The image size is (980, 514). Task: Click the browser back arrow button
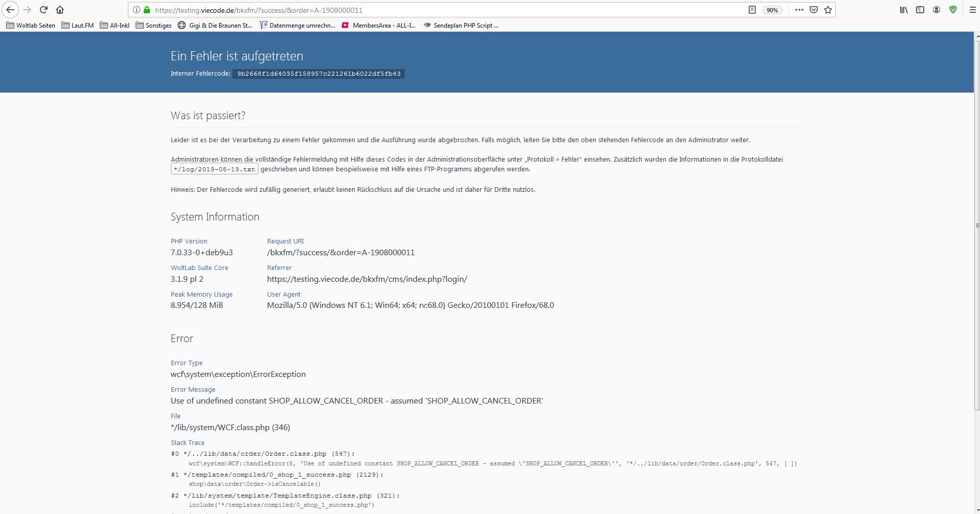[10, 10]
